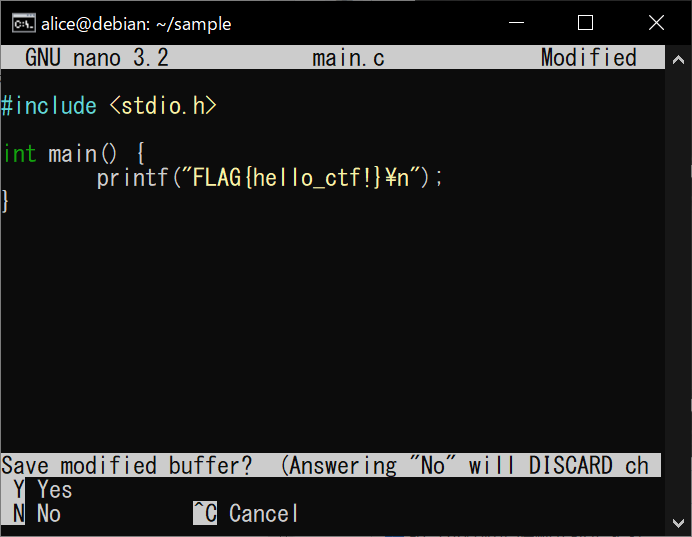Close the alice@debian terminal window
The width and height of the screenshot is (692, 537).
click(x=656, y=23)
